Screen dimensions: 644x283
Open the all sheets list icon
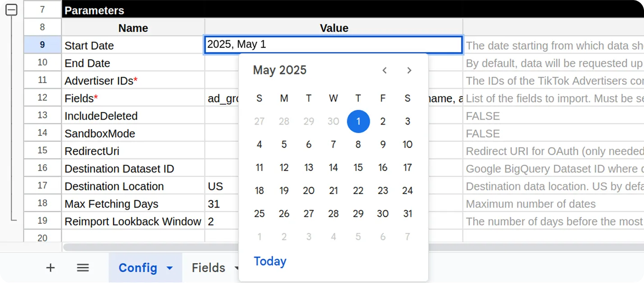click(82, 268)
